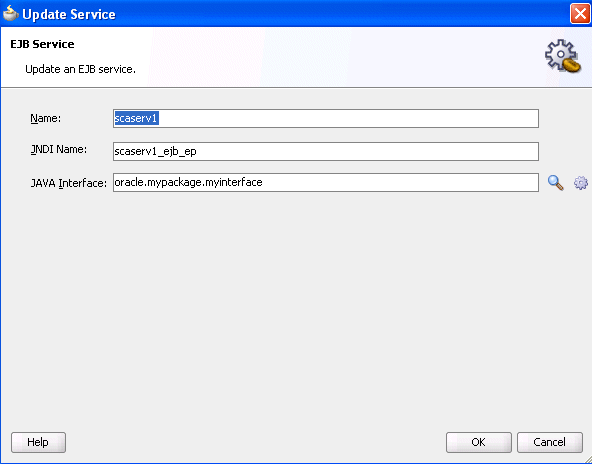
Task: Confirm changes with the OK button
Action: 479,442
